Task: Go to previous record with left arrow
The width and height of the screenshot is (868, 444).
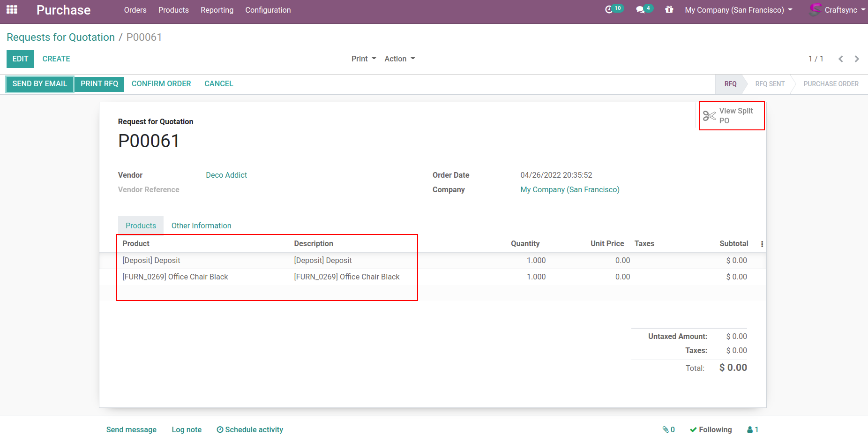Action: point(841,59)
